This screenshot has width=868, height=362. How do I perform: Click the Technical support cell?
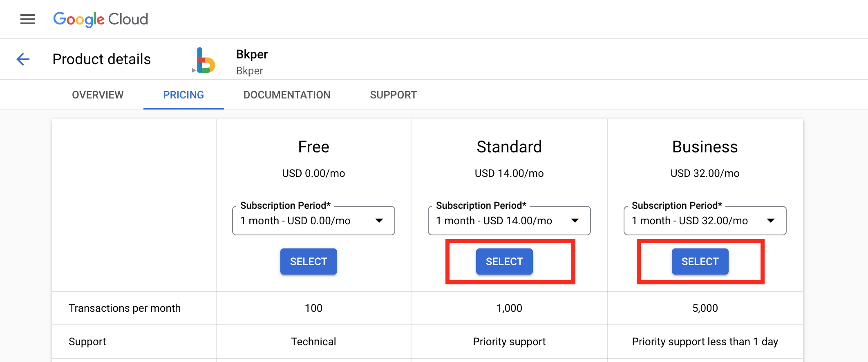[313, 342]
